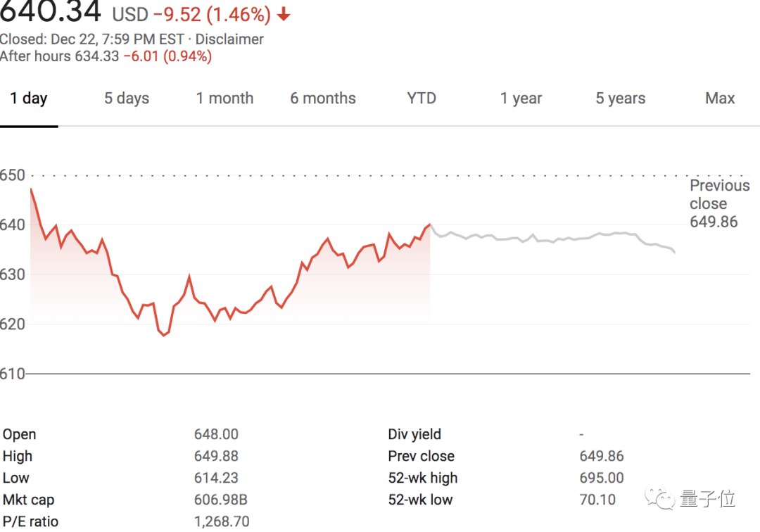Viewport: 760px width, 532px height.
Task: Open the 1 month chart view
Action: coord(224,99)
